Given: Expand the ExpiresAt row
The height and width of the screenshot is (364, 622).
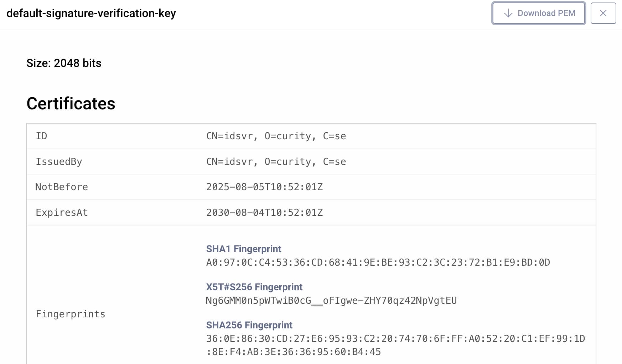Looking at the screenshot, I should pos(62,212).
